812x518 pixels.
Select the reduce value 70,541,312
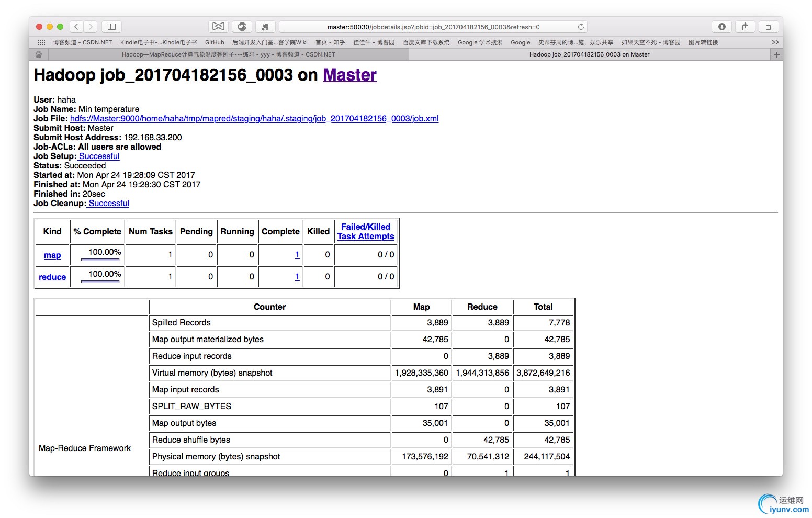click(488, 457)
